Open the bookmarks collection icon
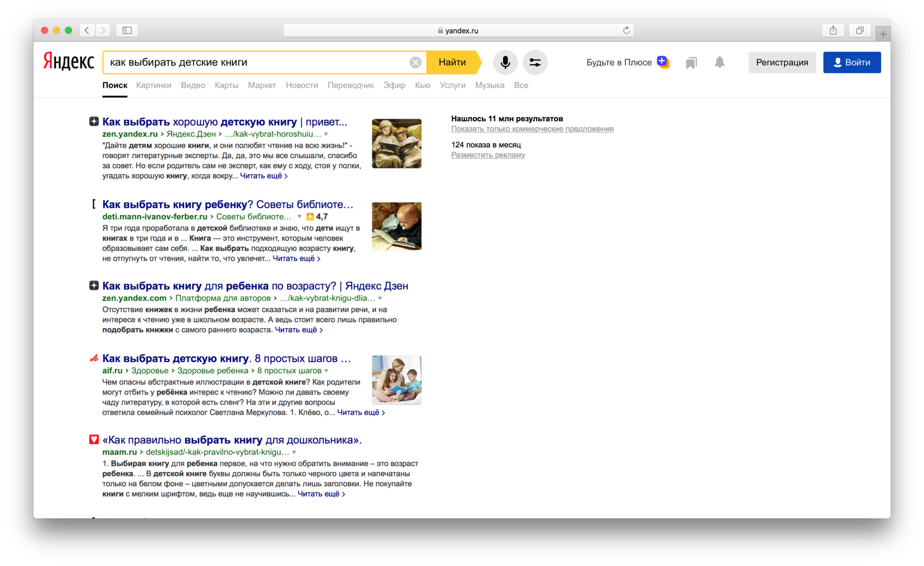 click(691, 63)
